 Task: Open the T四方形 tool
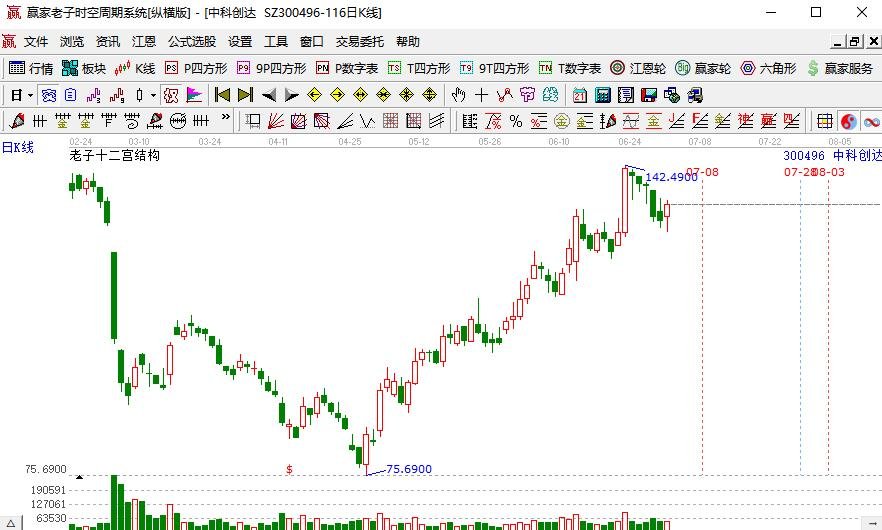(419, 68)
